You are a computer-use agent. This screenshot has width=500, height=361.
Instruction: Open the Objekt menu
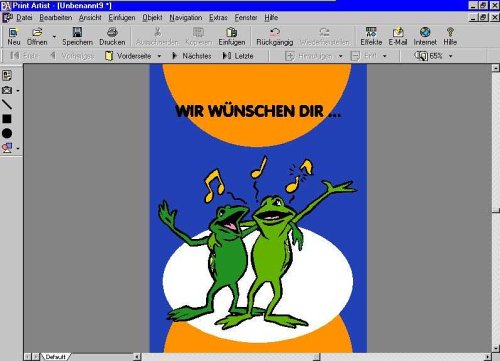coord(152,17)
